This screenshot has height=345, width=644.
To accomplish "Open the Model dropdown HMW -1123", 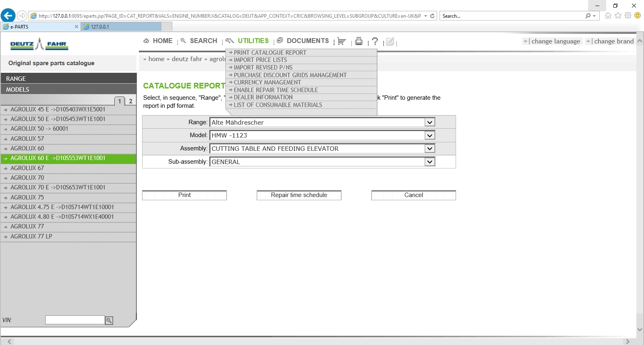I will pos(430,136).
